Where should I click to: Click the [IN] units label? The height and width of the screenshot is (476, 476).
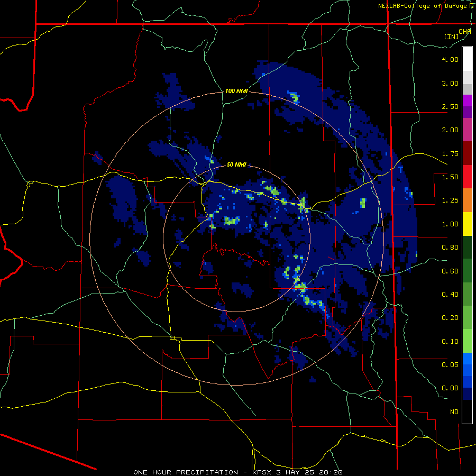pos(452,36)
